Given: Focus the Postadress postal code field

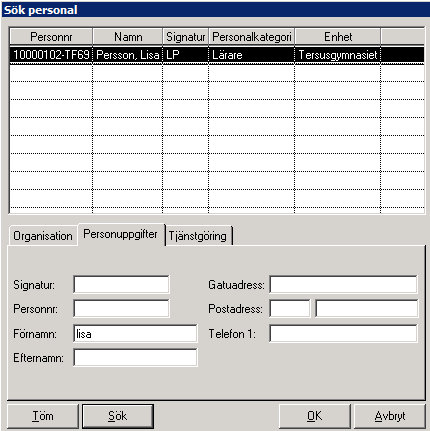Looking at the screenshot, I should (x=290, y=309).
